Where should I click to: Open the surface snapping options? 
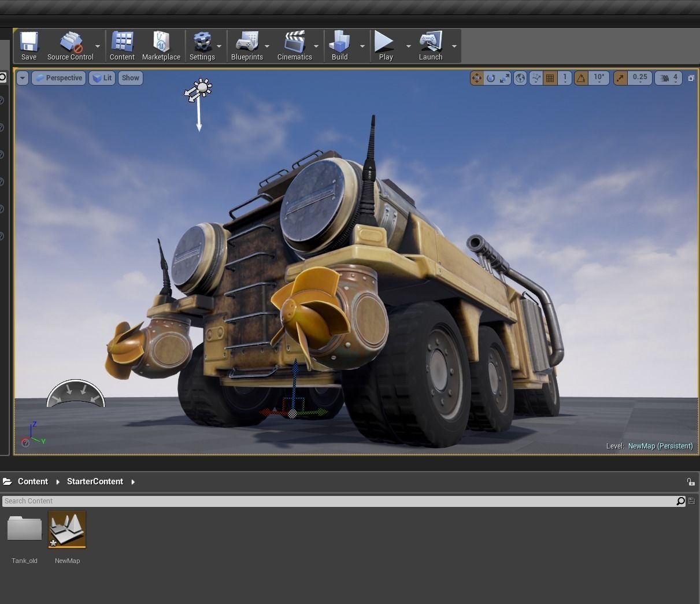click(x=536, y=78)
